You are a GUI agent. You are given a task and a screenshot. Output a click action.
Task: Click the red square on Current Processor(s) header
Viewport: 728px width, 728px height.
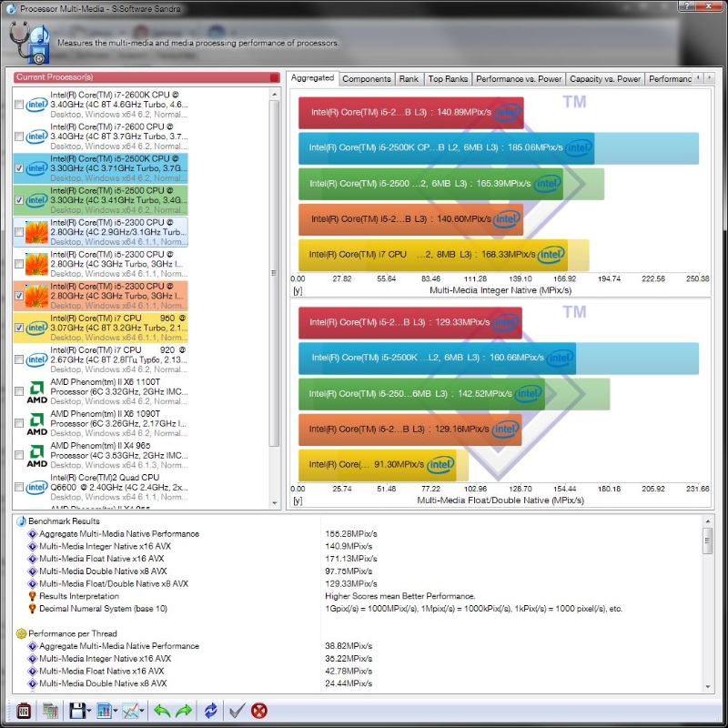pyautogui.click(x=275, y=77)
